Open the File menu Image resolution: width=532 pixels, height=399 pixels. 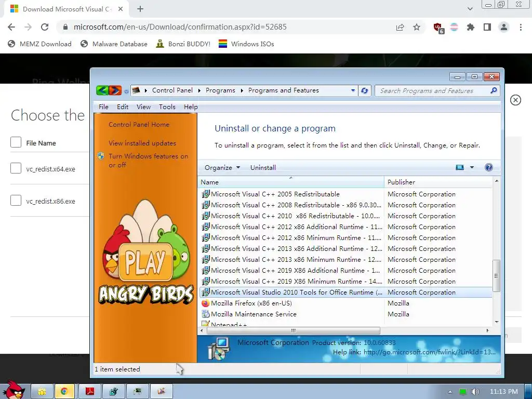103,107
